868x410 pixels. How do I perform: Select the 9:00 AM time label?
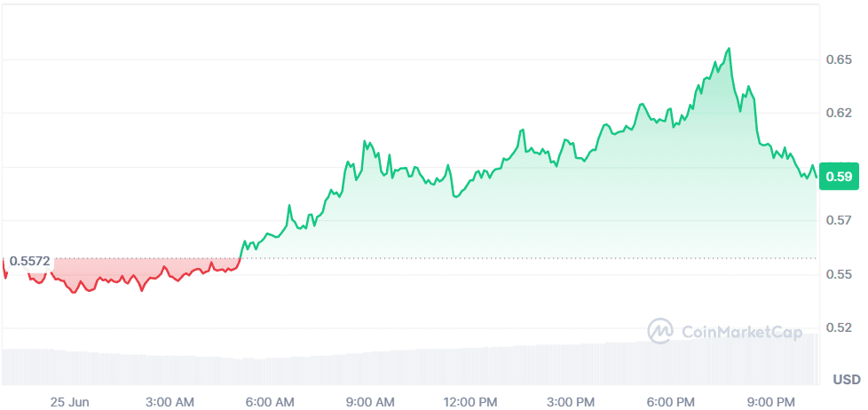click(x=371, y=400)
